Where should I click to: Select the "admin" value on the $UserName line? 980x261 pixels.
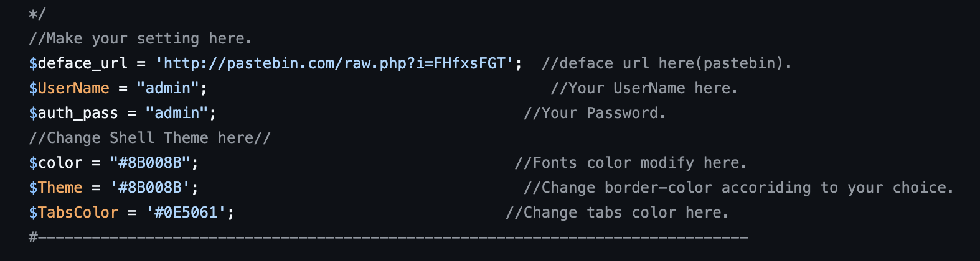coord(167,88)
